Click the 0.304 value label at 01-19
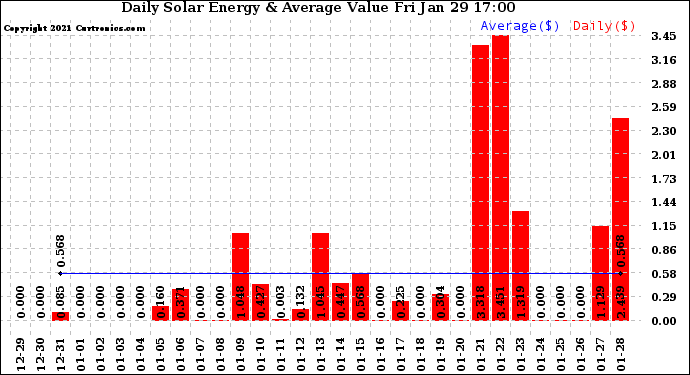 tap(441, 302)
